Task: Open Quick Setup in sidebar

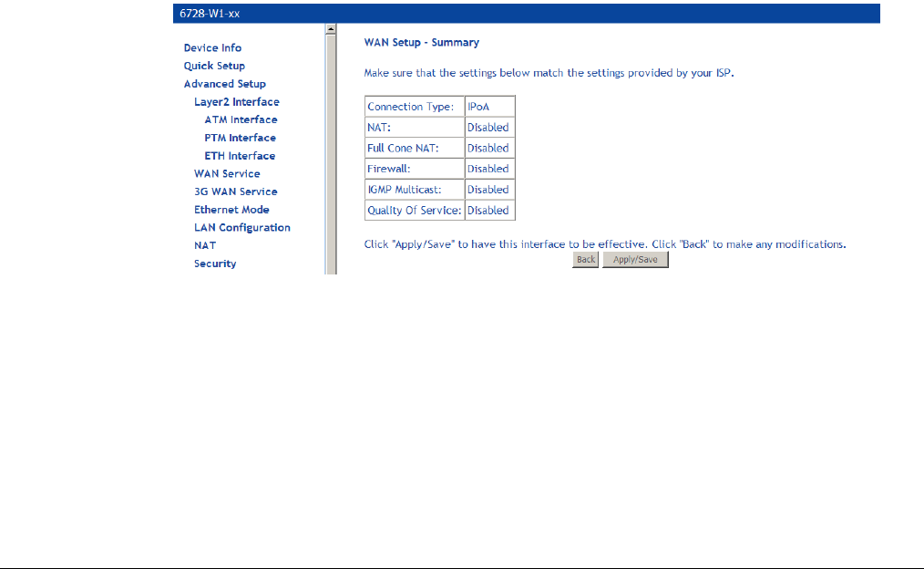Action: [214, 66]
